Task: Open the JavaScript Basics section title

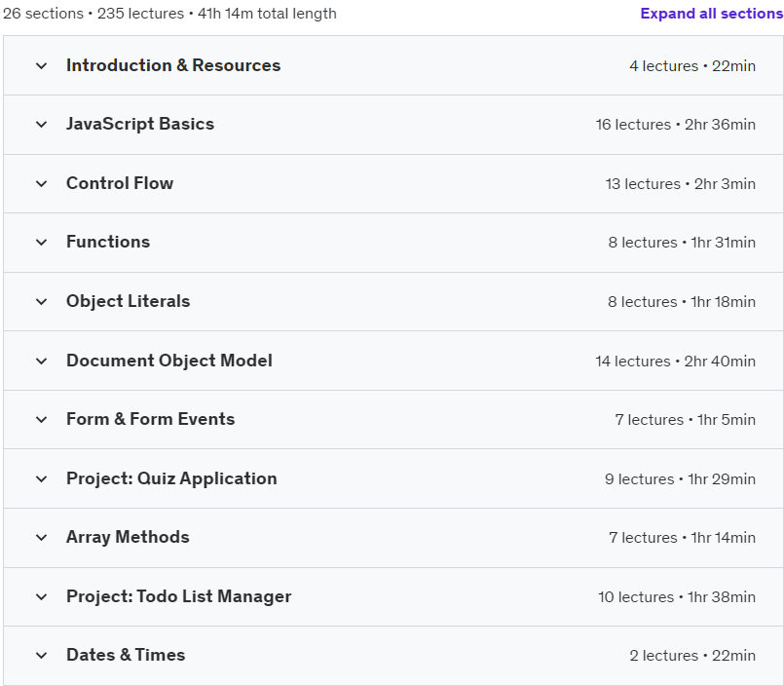Action: tap(140, 124)
